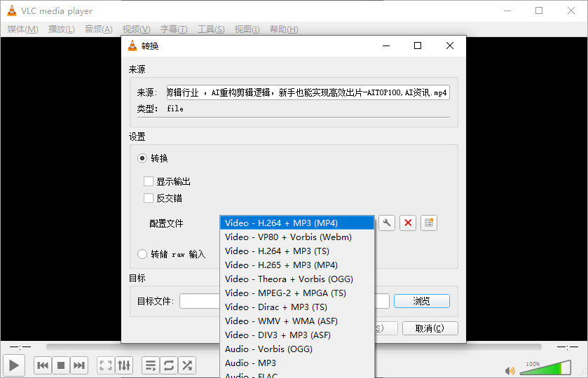Screen dimensions: 588x378
Task: Choose Audio - Vorbis (OGG) profile
Action: point(297,349)
